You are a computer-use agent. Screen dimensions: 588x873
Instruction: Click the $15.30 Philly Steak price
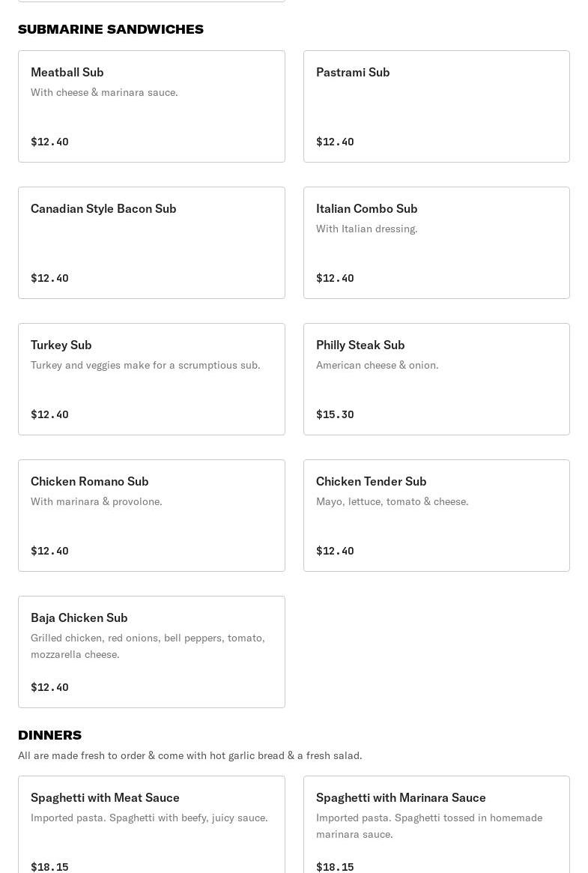pyautogui.click(x=335, y=414)
